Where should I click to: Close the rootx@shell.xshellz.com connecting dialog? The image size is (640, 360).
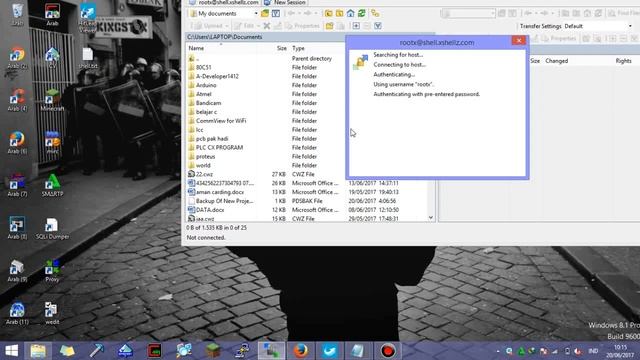click(518, 40)
